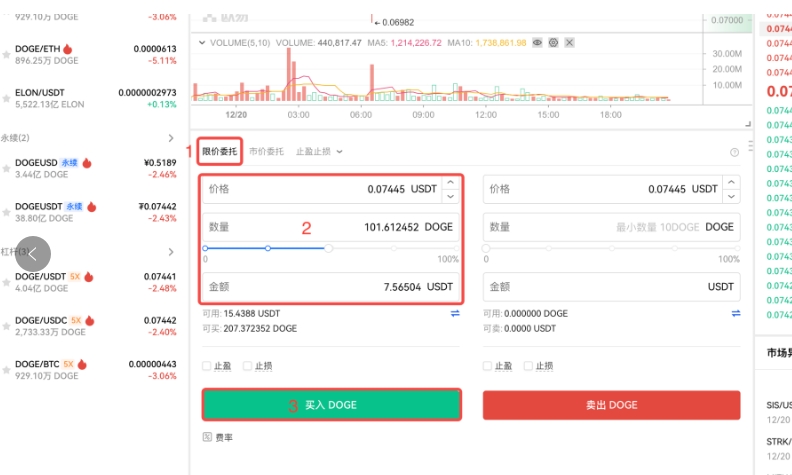The width and height of the screenshot is (792, 475).
Task: Open the 费率 link
Action: point(224,437)
